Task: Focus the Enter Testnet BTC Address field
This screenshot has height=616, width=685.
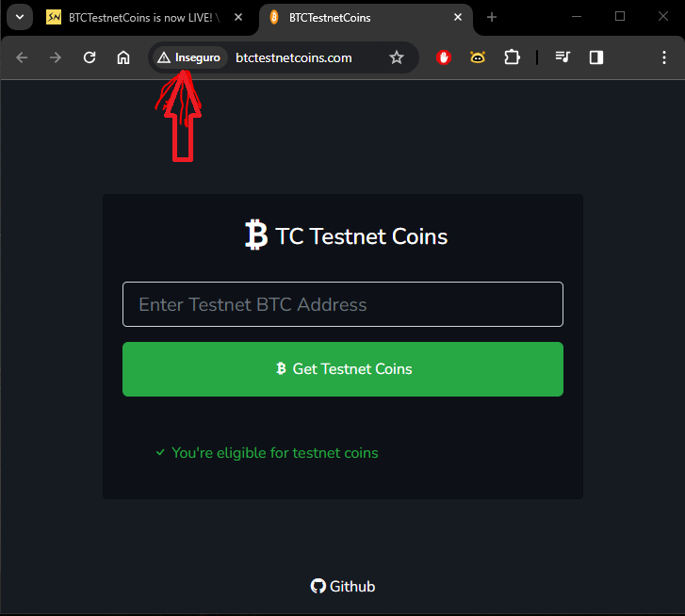Action: tap(343, 304)
